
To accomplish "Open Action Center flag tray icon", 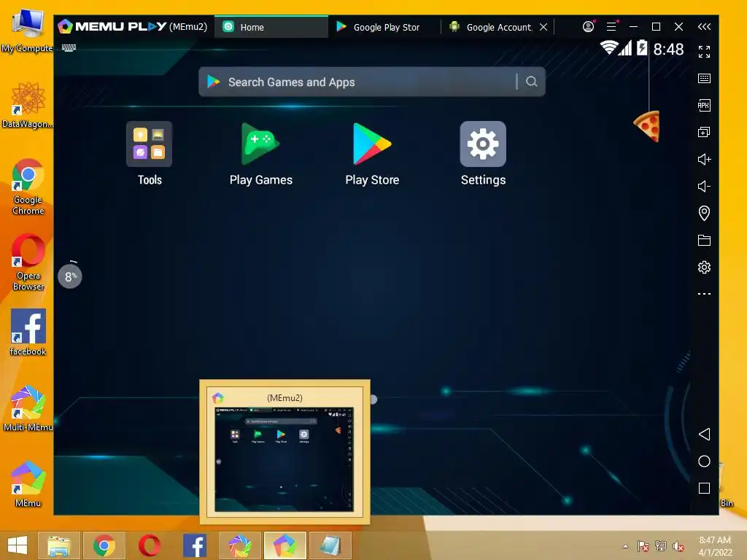I will click(x=643, y=546).
